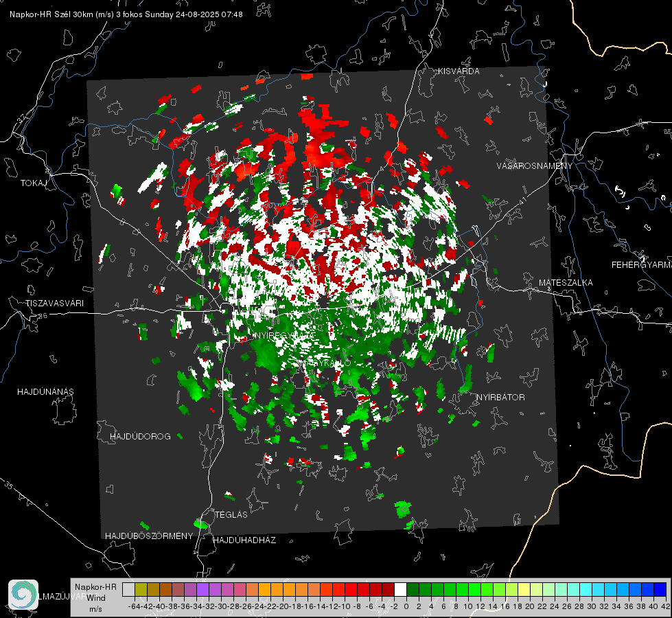Select the MÁTÉSZALKA city label
This screenshot has height=618, width=672.
(566, 283)
